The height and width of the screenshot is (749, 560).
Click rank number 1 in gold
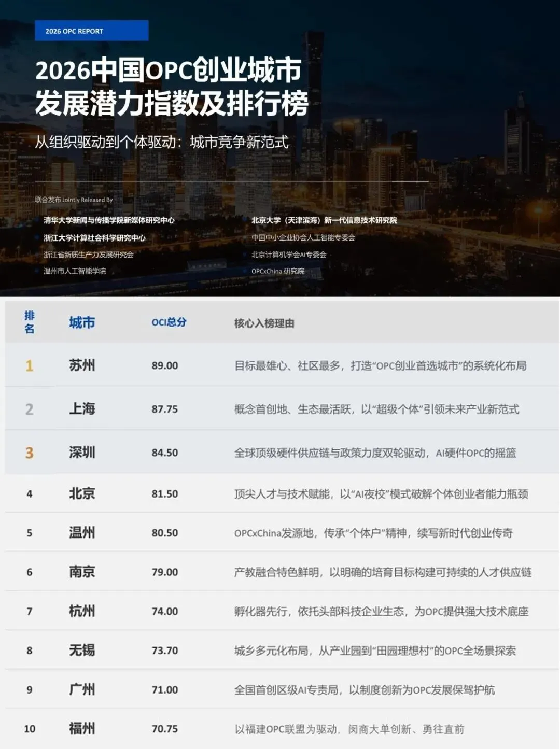(30, 365)
